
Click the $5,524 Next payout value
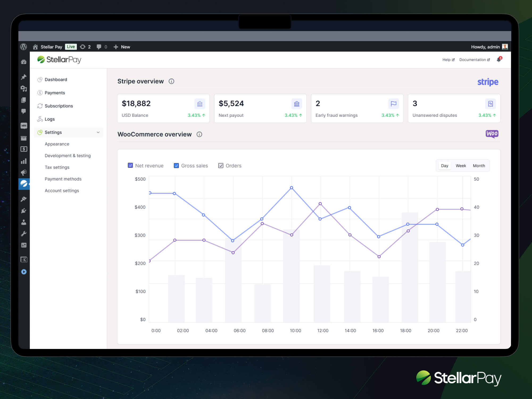(x=231, y=103)
